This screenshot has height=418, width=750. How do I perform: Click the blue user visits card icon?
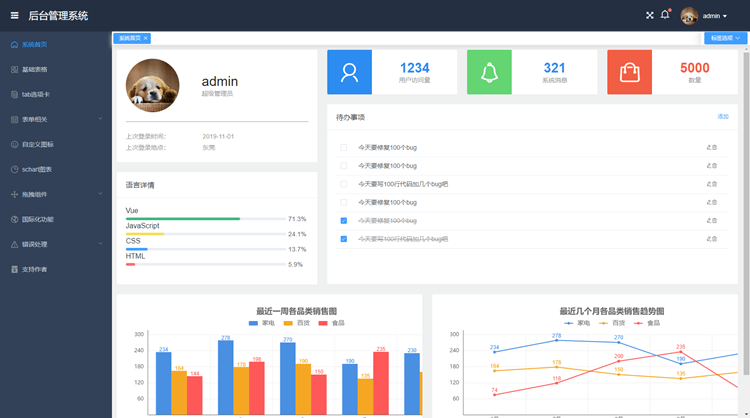tap(349, 72)
